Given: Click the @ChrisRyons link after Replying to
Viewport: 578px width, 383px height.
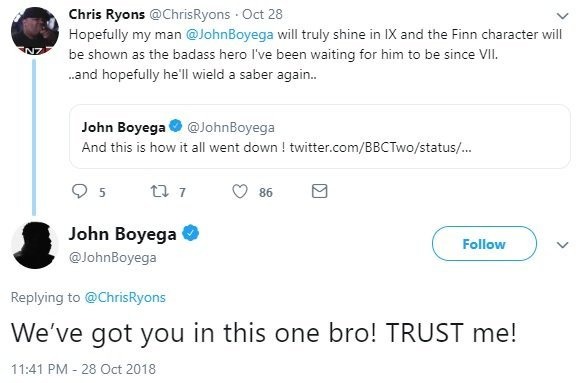Looking at the screenshot, I should [125, 297].
